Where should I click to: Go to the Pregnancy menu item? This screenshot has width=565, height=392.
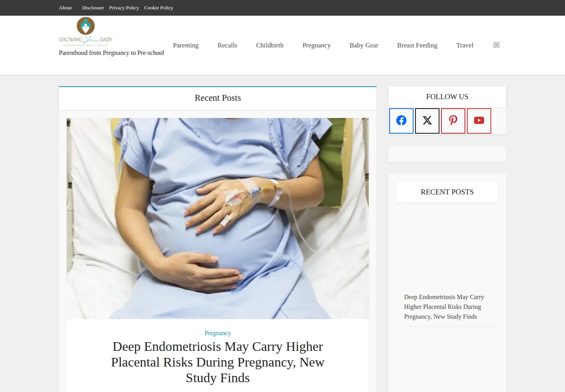pyautogui.click(x=316, y=45)
